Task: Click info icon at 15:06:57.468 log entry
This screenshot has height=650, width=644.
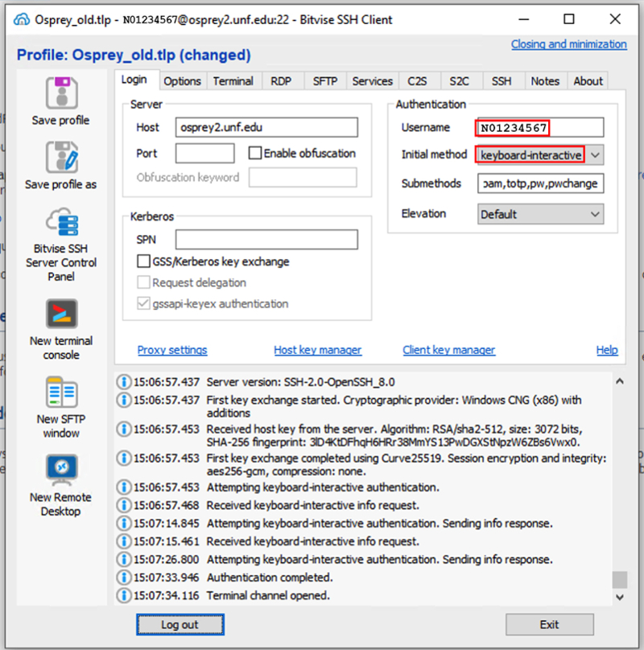Action: click(124, 505)
